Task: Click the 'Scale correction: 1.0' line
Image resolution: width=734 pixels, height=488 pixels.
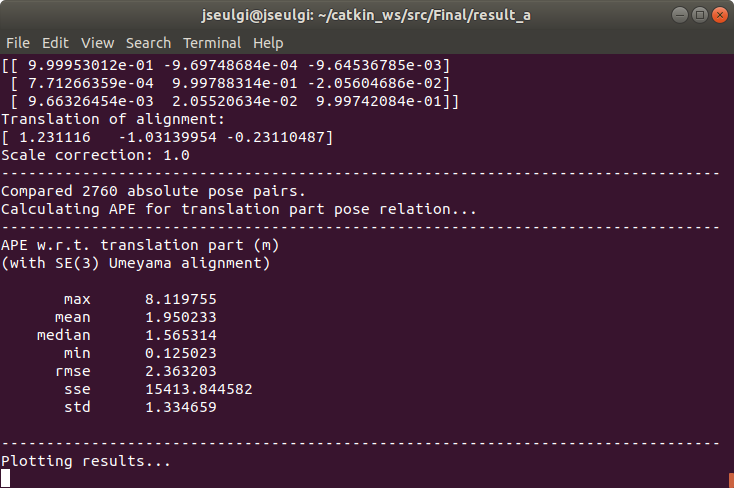Action: [95, 155]
